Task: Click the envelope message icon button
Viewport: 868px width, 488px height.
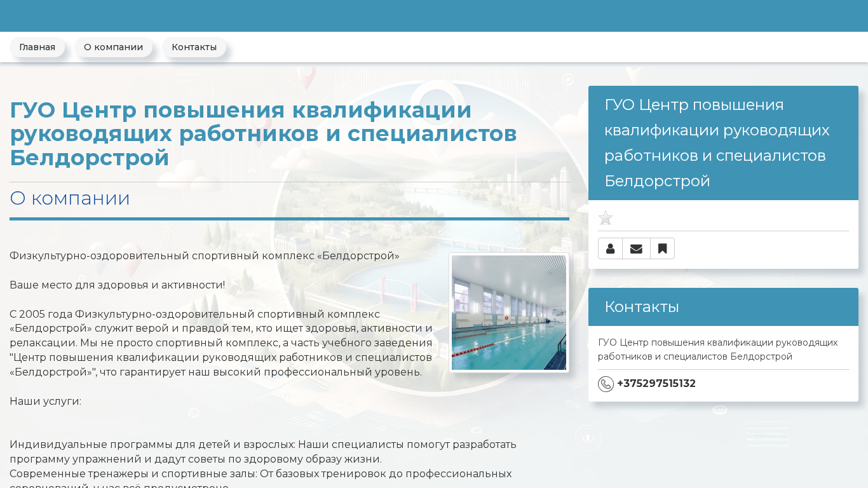Action: [x=636, y=248]
